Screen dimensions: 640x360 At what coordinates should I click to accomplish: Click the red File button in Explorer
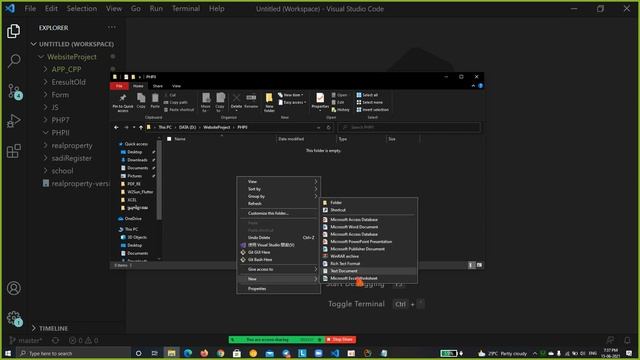[119, 86]
